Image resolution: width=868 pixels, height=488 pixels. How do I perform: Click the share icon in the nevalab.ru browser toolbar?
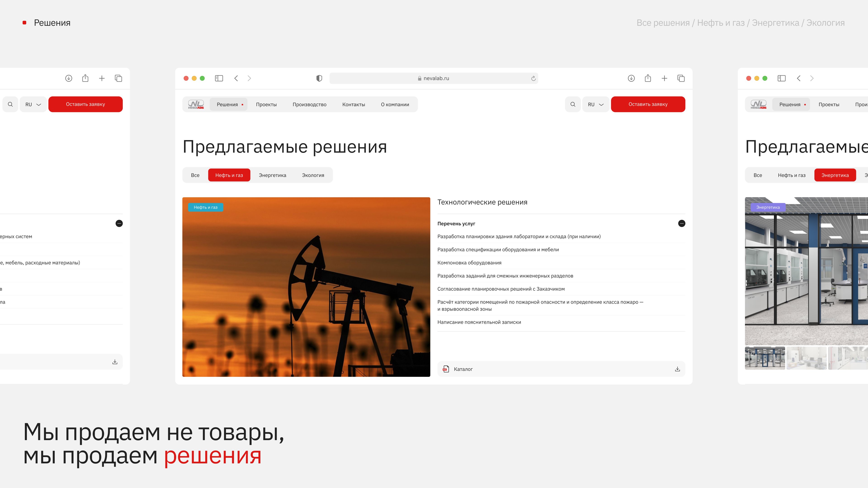[648, 78]
